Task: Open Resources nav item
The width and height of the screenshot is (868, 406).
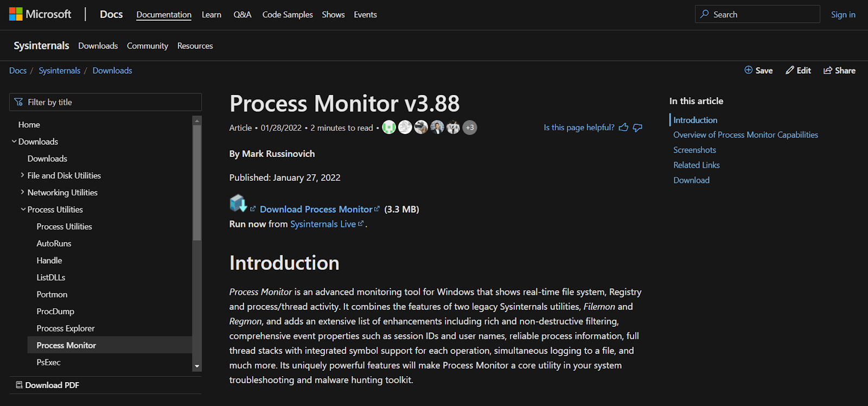Action: click(195, 46)
